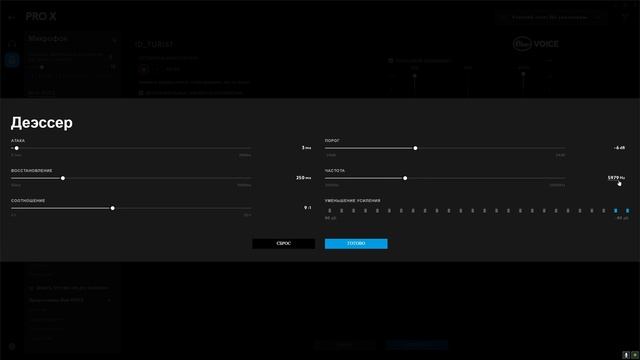
Task: Click the Деэссер dialog title
Action: click(x=42, y=122)
